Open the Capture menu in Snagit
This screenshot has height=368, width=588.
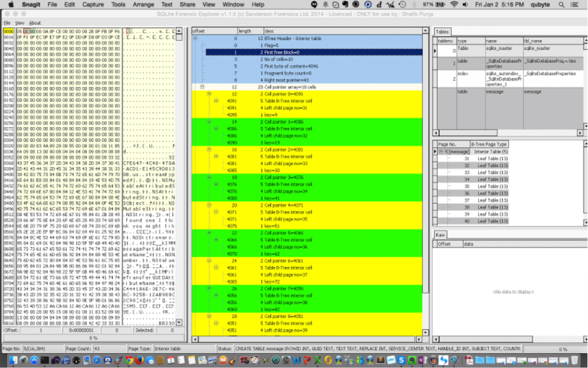92,5
